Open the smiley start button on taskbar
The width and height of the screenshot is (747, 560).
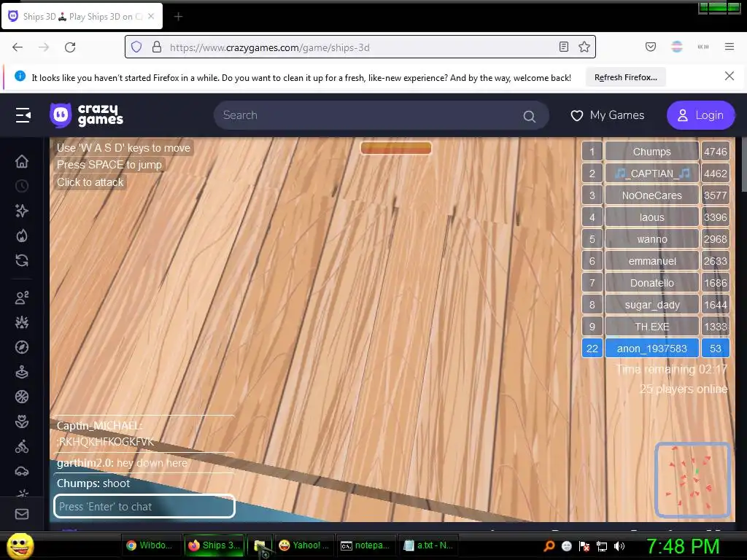coord(20,545)
